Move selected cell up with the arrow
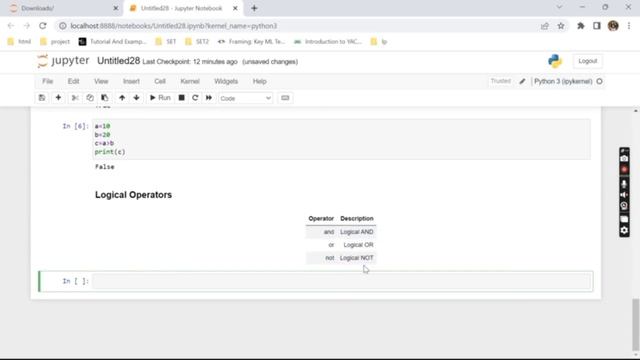 (x=122, y=98)
